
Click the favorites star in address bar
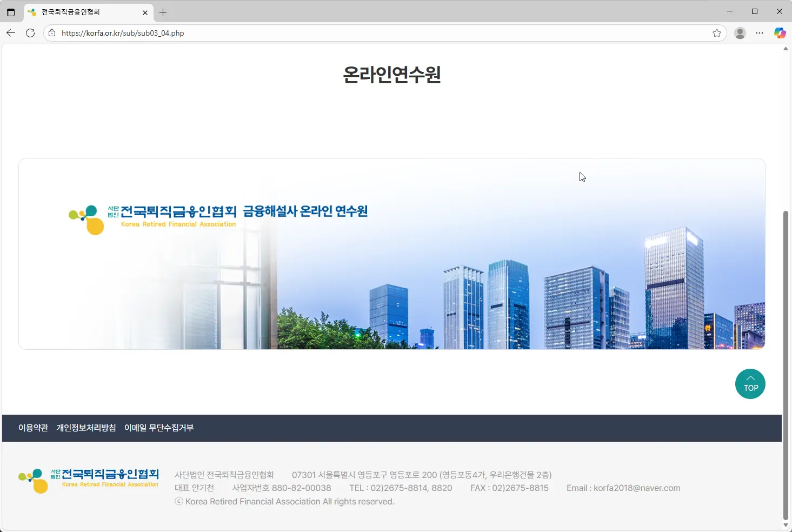click(717, 33)
